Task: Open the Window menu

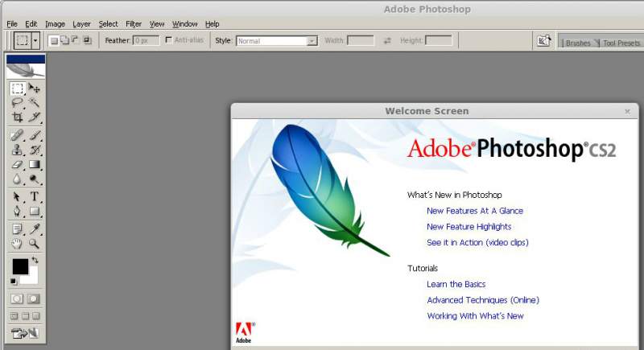Action: click(x=185, y=24)
